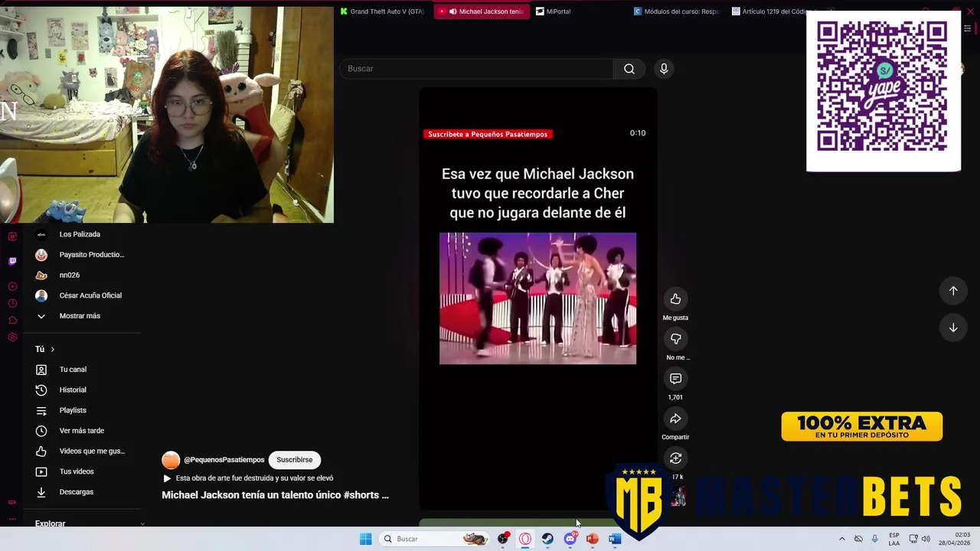Click the short title Michael Jackson tenía un talento
This screenshot has width=980, height=551.
[x=275, y=495]
